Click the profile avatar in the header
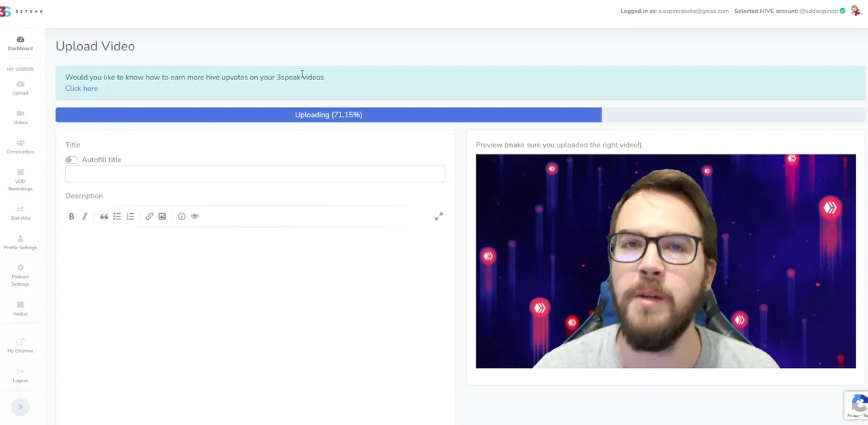The width and height of the screenshot is (868, 425). click(856, 11)
